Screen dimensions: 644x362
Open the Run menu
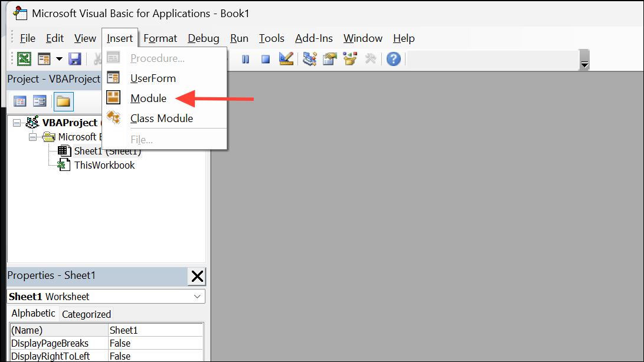[x=239, y=38]
